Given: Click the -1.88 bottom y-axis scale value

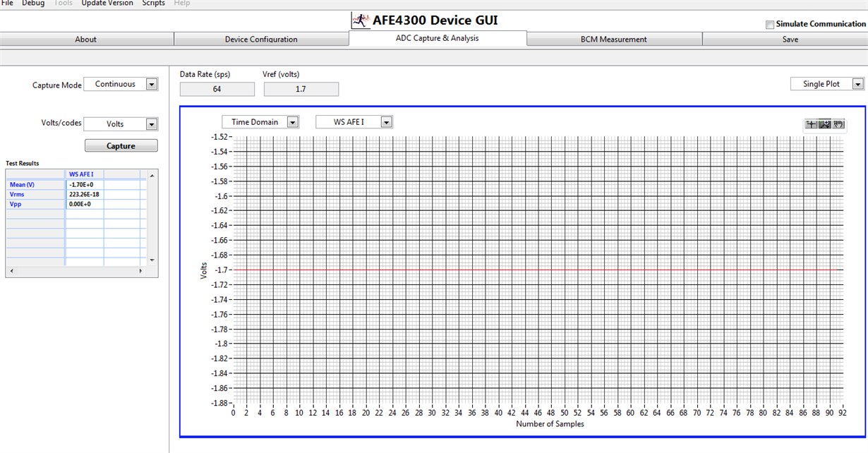Looking at the screenshot, I should coord(219,403).
